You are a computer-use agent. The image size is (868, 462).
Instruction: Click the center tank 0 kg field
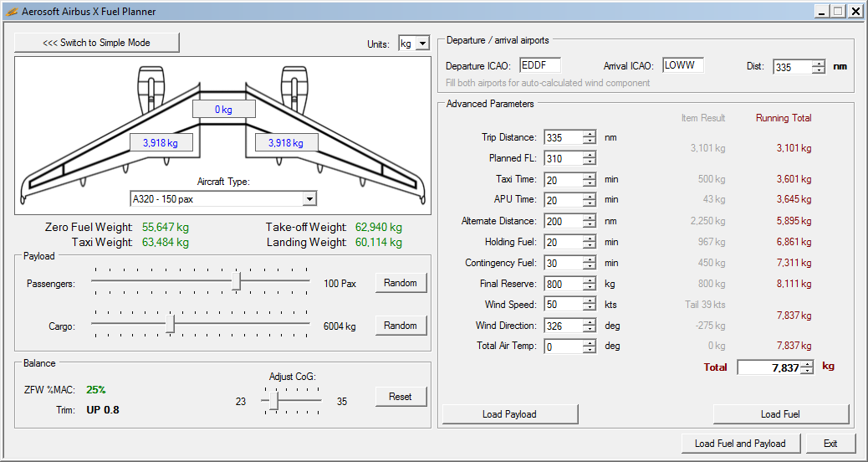point(223,110)
